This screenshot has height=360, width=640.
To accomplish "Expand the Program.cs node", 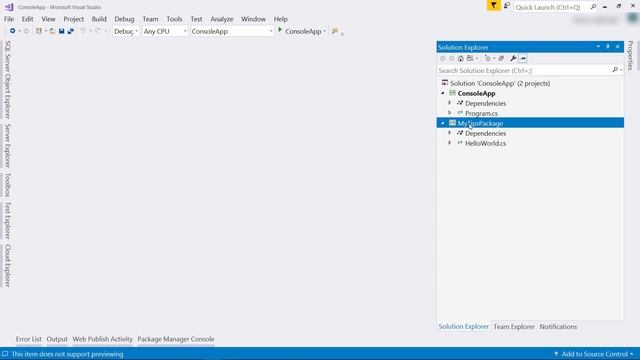I will pyautogui.click(x=450, y=113).
